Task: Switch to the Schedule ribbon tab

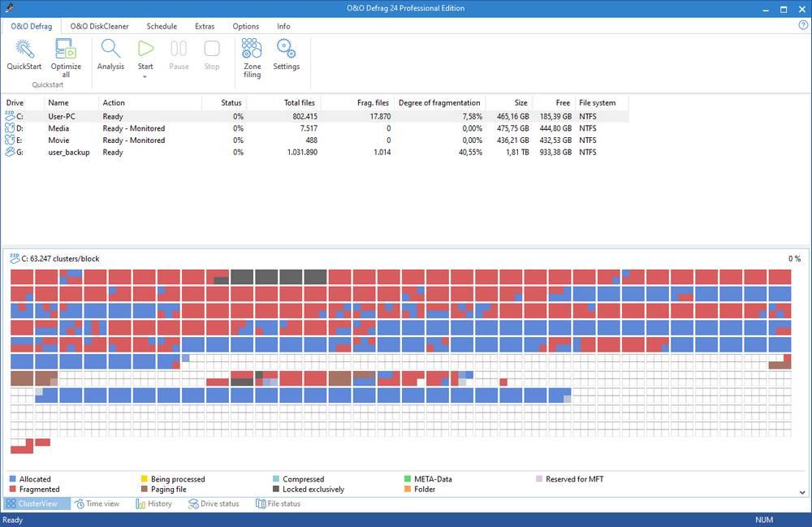Action: click(x=161, y=26)
